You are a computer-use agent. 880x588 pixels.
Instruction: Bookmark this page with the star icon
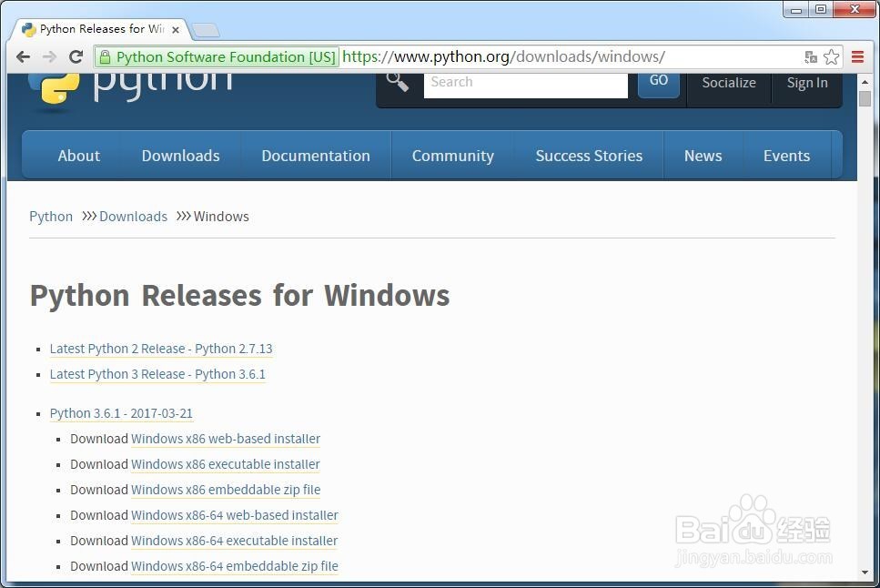tap(831, 56)
